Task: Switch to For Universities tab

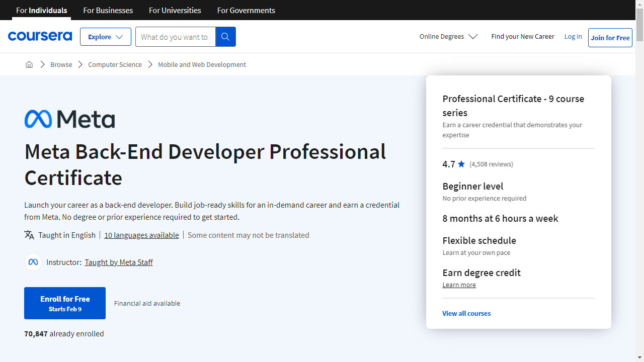Action: 175,10
